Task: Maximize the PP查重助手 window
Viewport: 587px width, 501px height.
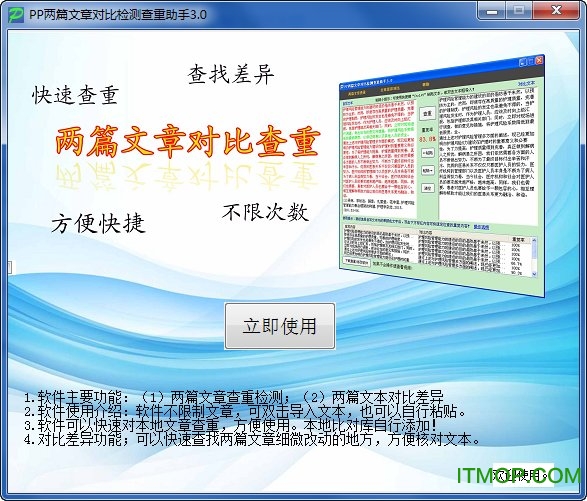Action: tap(518, 11)
